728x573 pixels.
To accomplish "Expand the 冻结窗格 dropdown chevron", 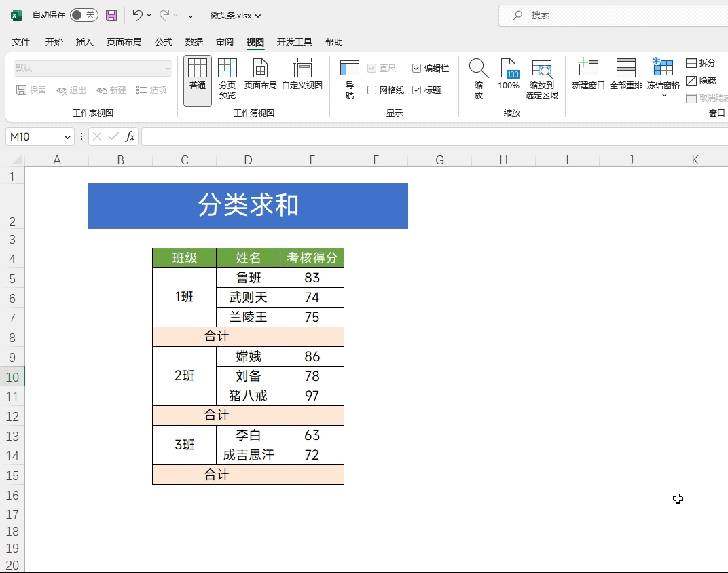I will (664, 96).
